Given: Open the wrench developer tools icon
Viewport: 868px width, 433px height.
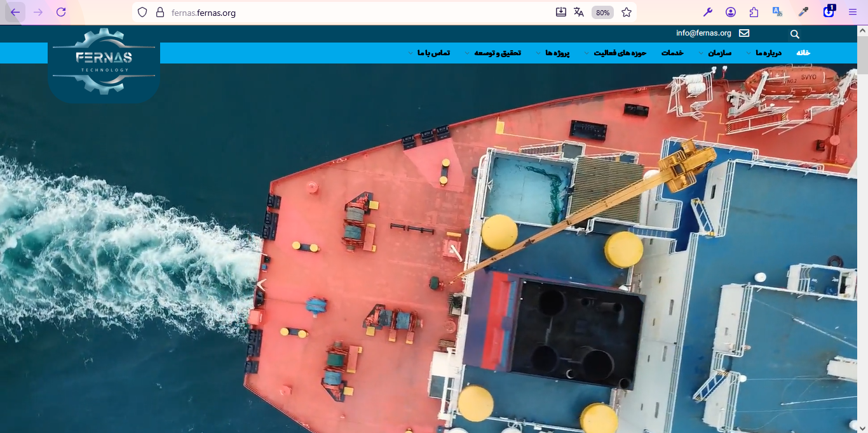Looking at the screenshot, I should 708,12.
